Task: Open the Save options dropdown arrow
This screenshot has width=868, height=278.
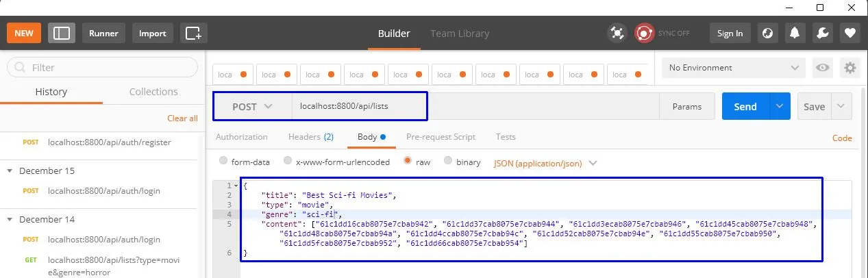Action: click(x=842, y=107)
